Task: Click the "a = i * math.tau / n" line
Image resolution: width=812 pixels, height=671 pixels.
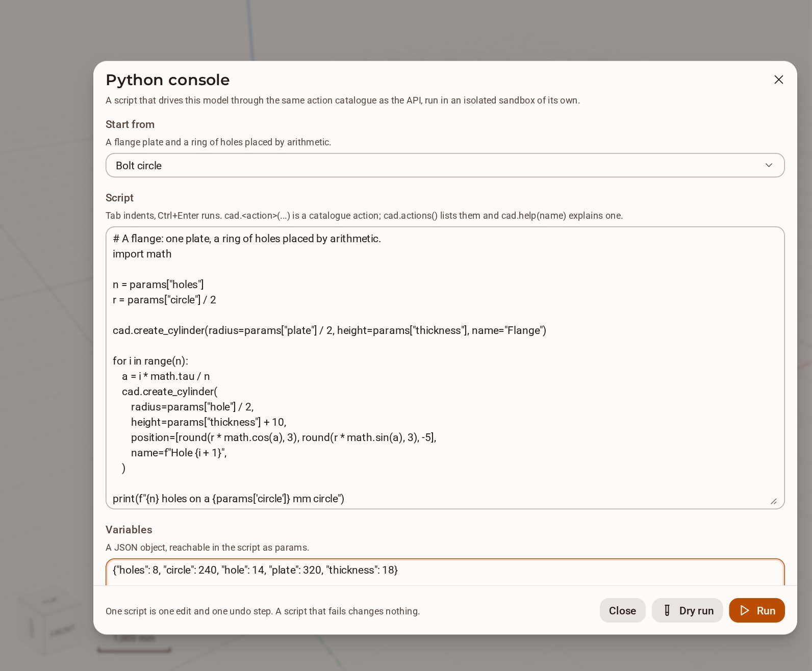Action: click(x=166, y=376)
